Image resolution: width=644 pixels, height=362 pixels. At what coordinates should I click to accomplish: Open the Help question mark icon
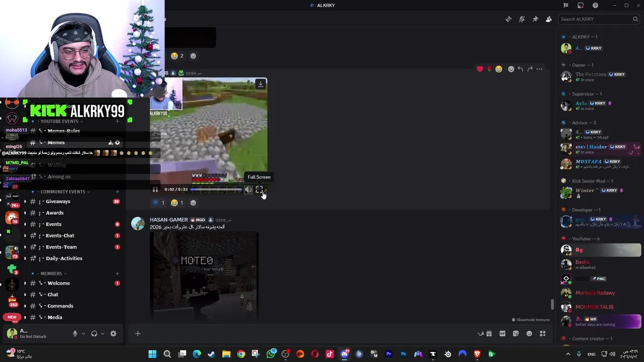coord(595,6)
